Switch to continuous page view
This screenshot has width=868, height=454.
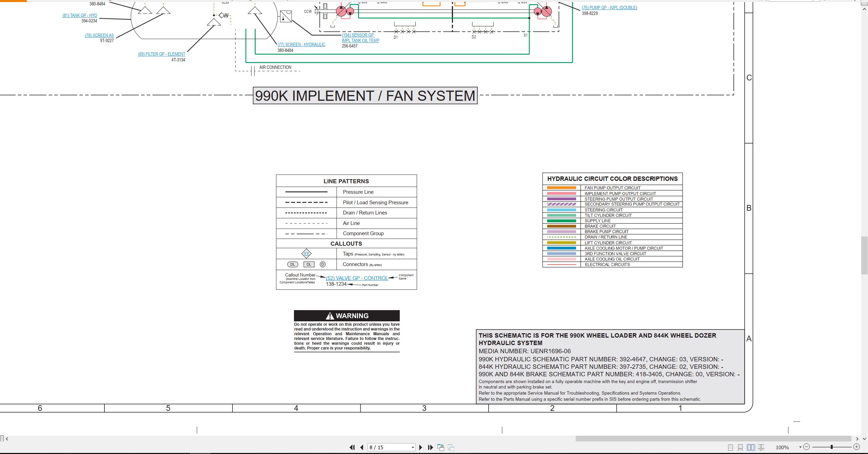pos(741,447)
